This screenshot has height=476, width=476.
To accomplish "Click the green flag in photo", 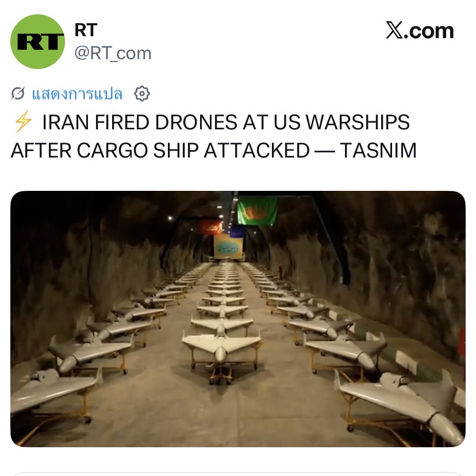I will (257, 211).
